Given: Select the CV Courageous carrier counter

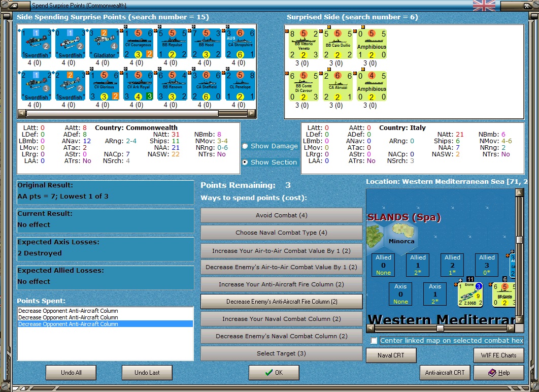Looking at the screenshot, I should click(139, 44).
